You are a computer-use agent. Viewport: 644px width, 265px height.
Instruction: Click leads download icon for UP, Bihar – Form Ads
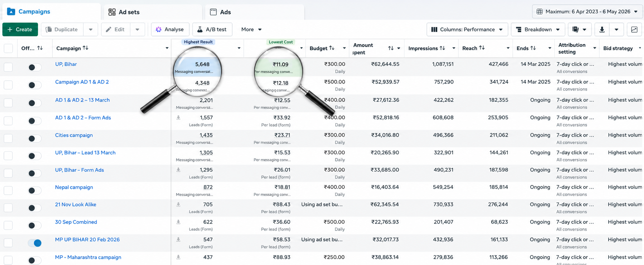pos(178,170)
